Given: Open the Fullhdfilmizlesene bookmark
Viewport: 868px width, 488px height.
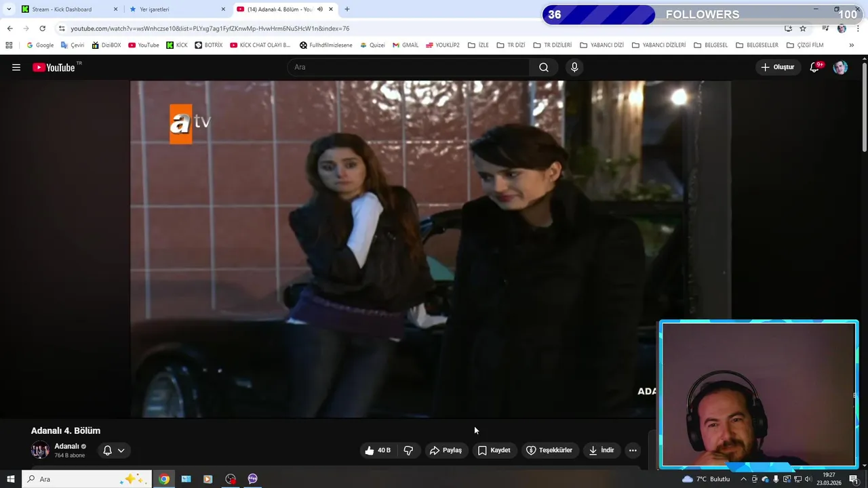Looking at the screenshot, I should coord(326,45).
